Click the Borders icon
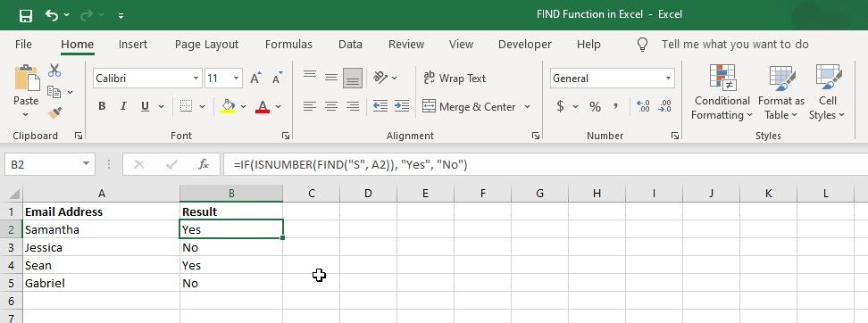This screenshot has width=868, height=323. point(186,106)
